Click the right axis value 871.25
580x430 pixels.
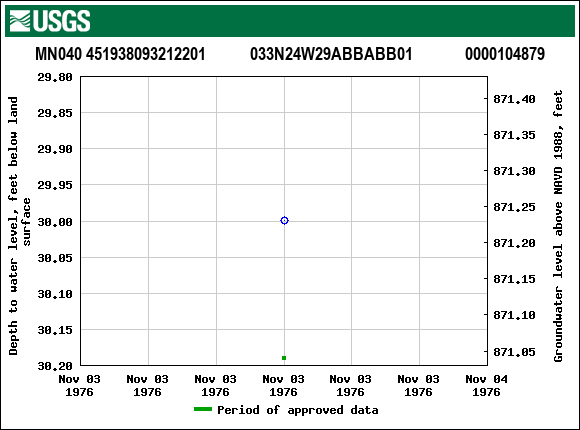pos(515,207)
